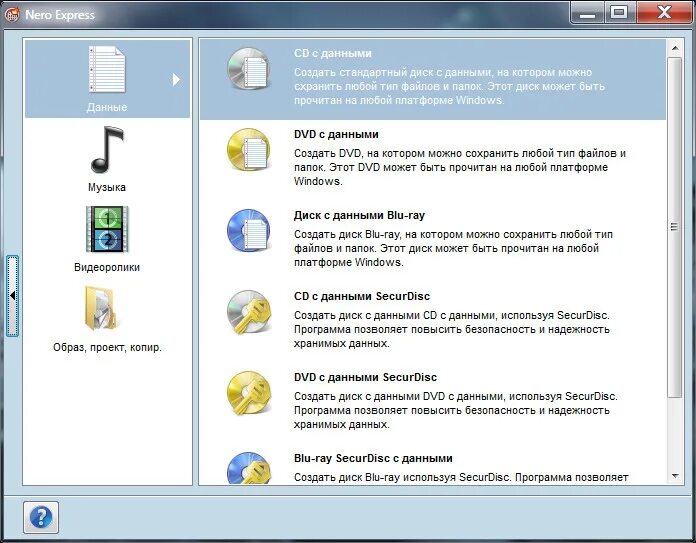The height and width of the screenshot is (543, 696).
Task: Expand the side panel with the left arrow handle
Action: (x=12, y=295)
